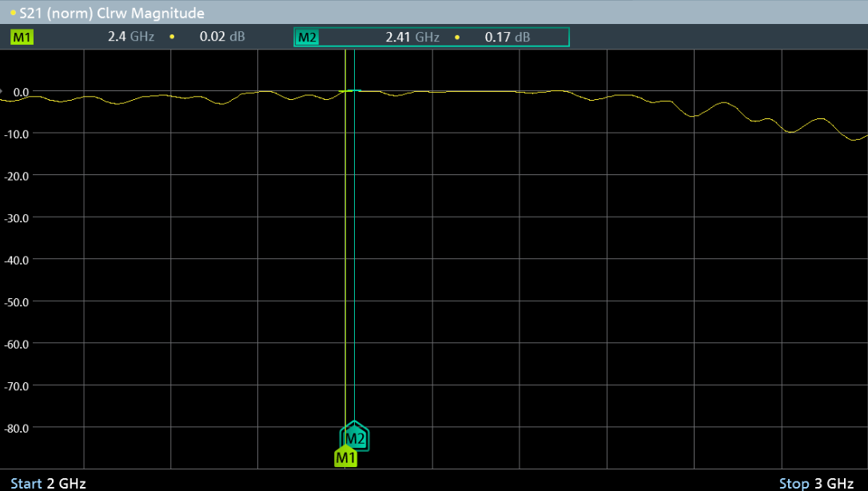Click the -10.0 y-axis scale label
868x491 pixels.
pyautogui.click(x=17, y=134)
